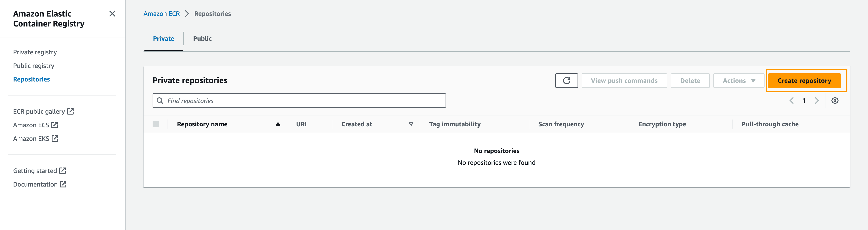Click Scan frequency column header
Screen dimensions: 868x230
coord(561,124)
